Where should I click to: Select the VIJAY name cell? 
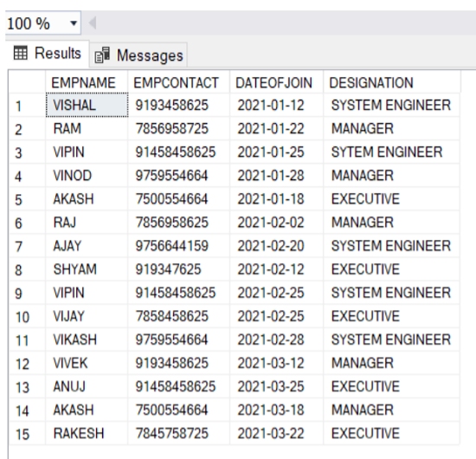click(x=87, y=316)
